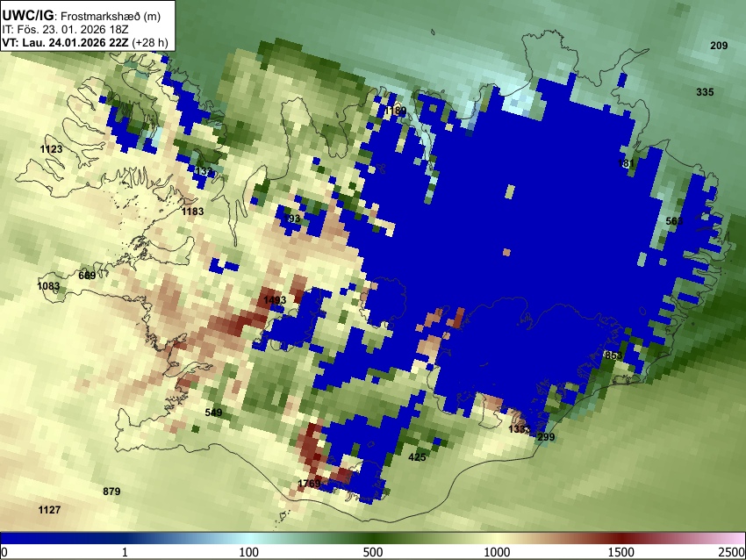Click the map value 563
Screen dimensions: 746x560
(674, 221)
